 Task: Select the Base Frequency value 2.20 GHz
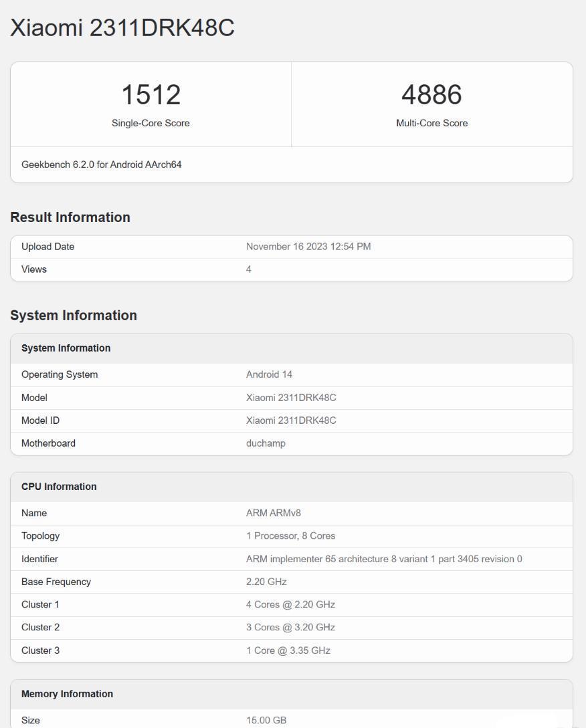point(266,582)
